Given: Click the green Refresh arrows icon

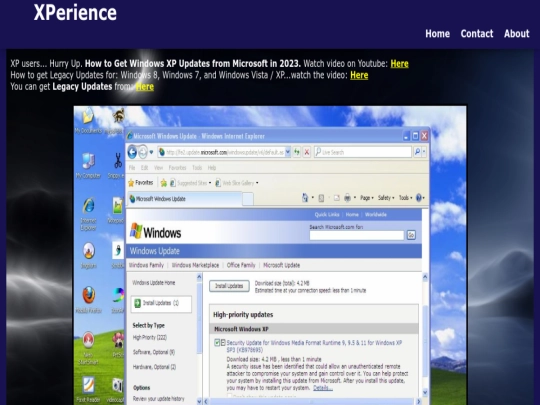Looking at the screenshot, I should click(x=297, y=152).
